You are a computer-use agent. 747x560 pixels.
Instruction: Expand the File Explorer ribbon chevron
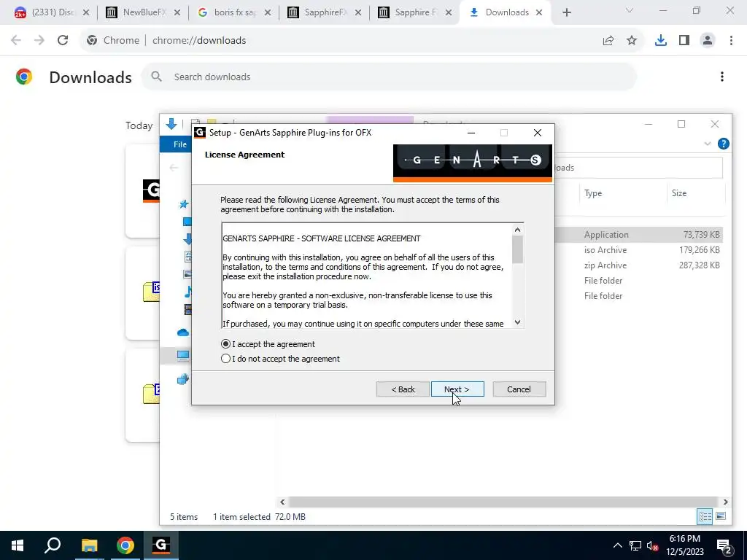click(x=708, y=144)
